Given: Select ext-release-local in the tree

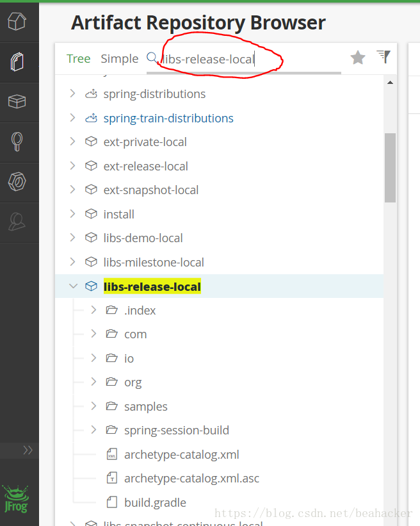Looking at the screenshot, I should coord(146,166).
